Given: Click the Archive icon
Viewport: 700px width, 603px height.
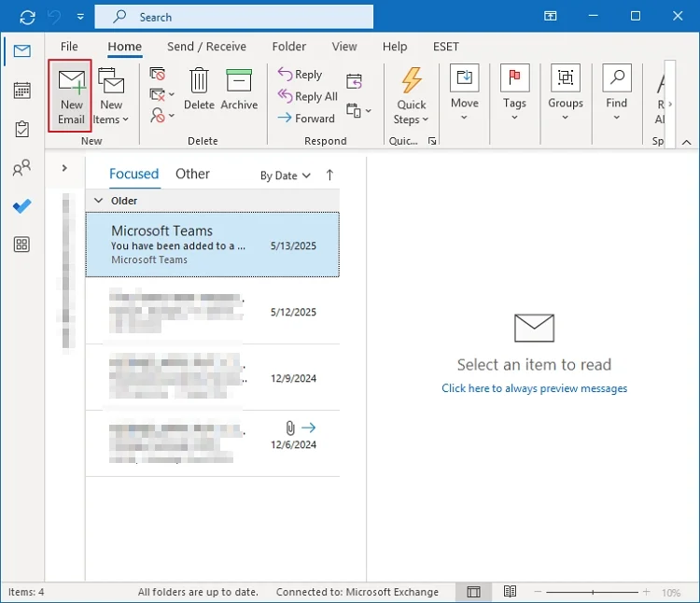Looking at the screenshot, I should tap(239, 81).
